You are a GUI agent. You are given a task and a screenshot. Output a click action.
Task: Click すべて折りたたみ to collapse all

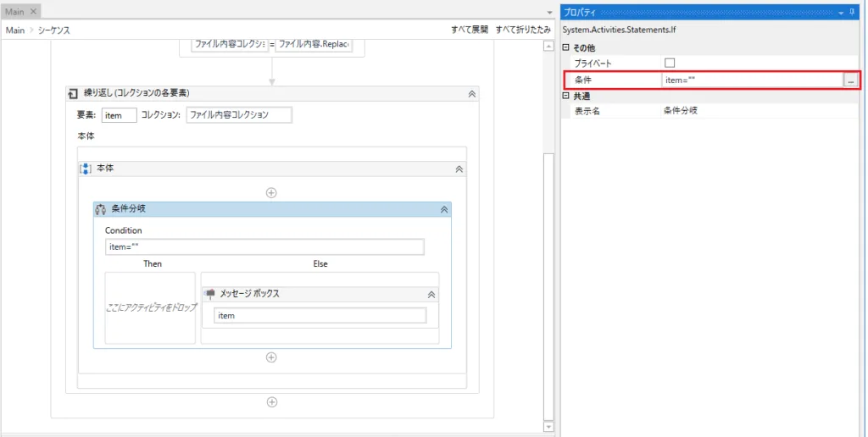pos(523,30)
